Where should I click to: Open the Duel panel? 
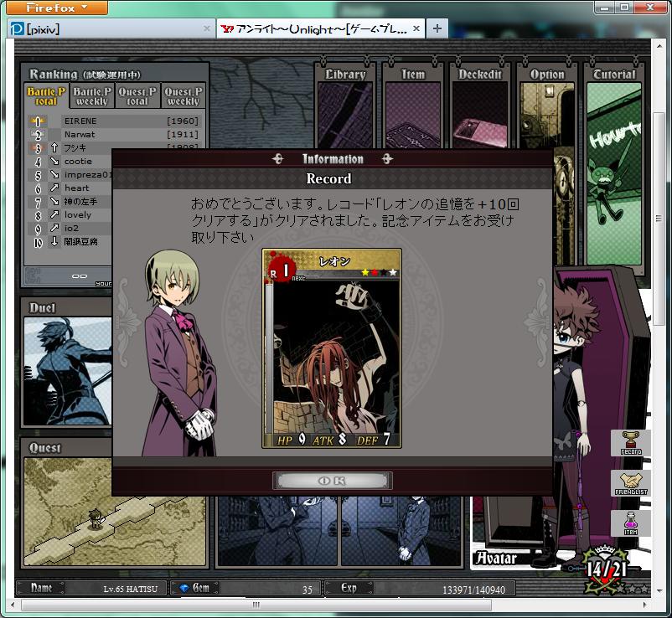[67, 364]
